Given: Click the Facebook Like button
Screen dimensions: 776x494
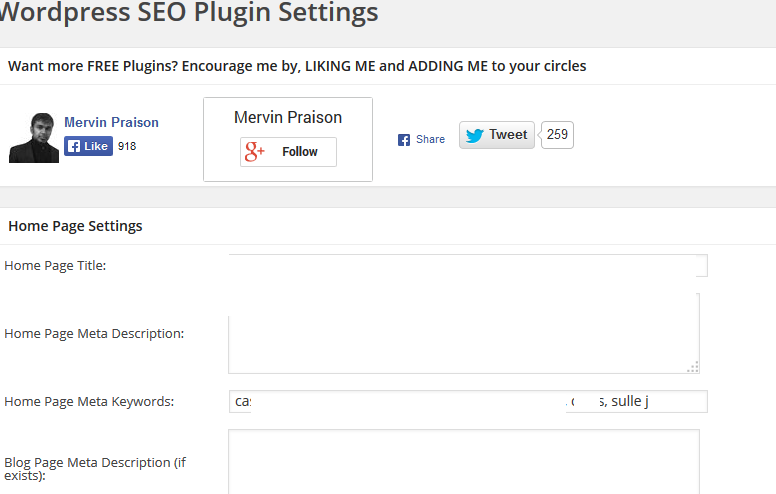Looking at the screenshot, I should (88, 146).
